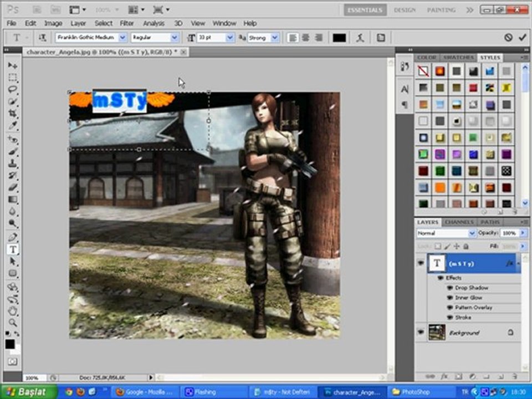The image size is (532, 399).
Task: Open the font family dropdown
Action: (122, 38)
